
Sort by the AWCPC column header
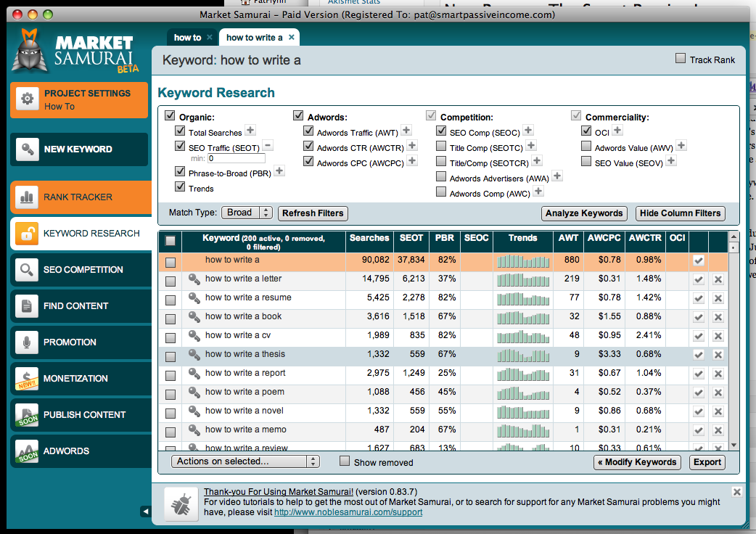[604, 238]
